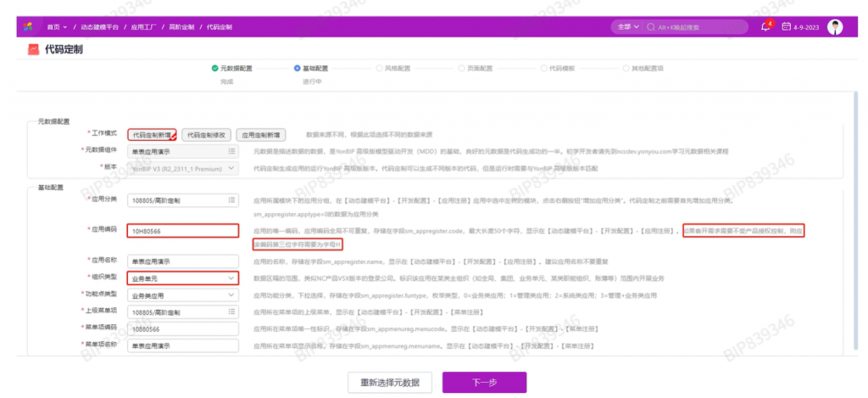The image size is (868, 398).
Task: Open the 全部 search scope dropdown
Action: point(627,27)
